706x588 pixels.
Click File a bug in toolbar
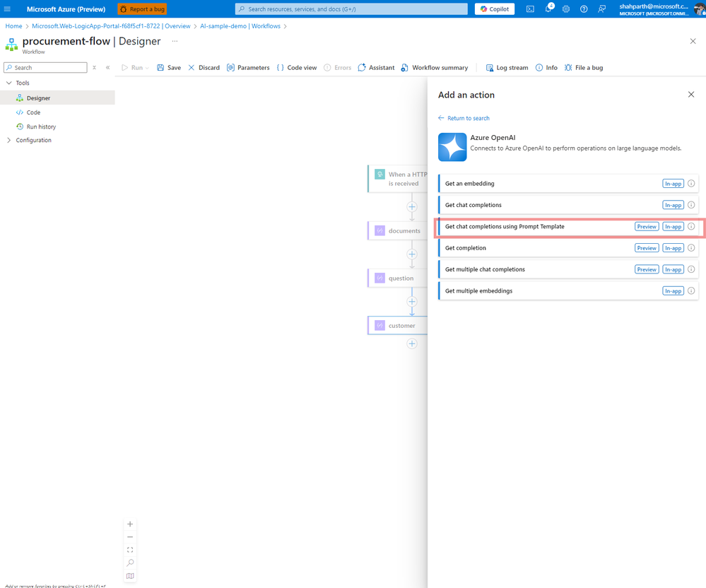584,68
